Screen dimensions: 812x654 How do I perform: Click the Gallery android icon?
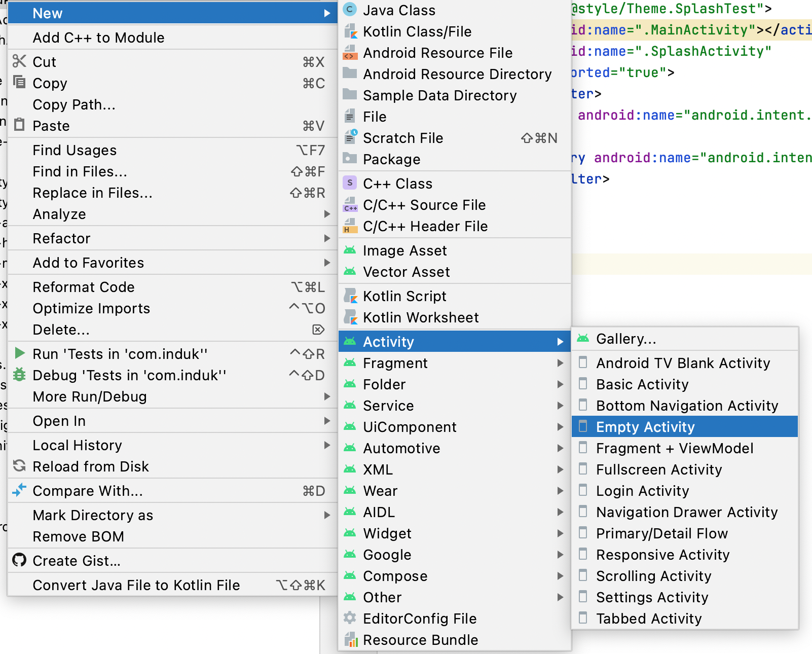[583, 338]
